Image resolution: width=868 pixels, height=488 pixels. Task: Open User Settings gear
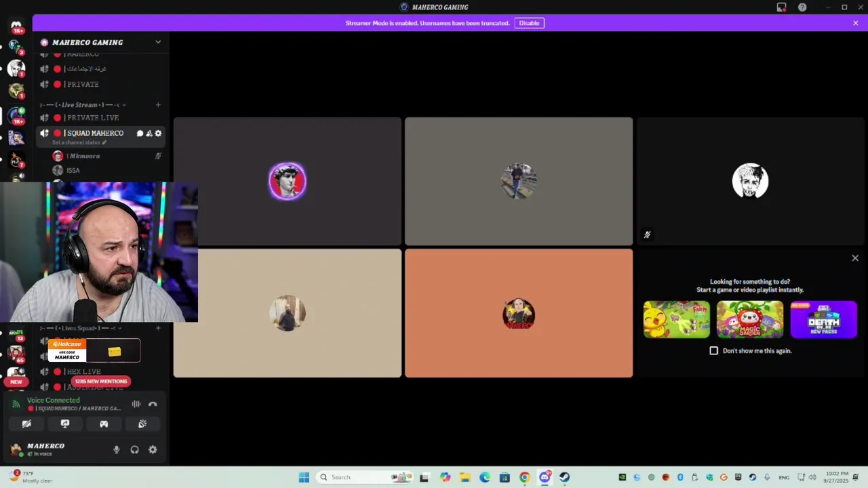pos(153,449)
